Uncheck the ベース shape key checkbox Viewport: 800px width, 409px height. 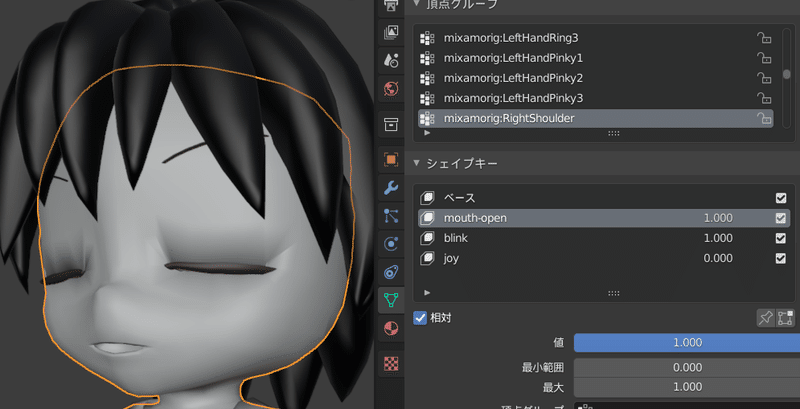pyautogui.click(x=781, y=198)
